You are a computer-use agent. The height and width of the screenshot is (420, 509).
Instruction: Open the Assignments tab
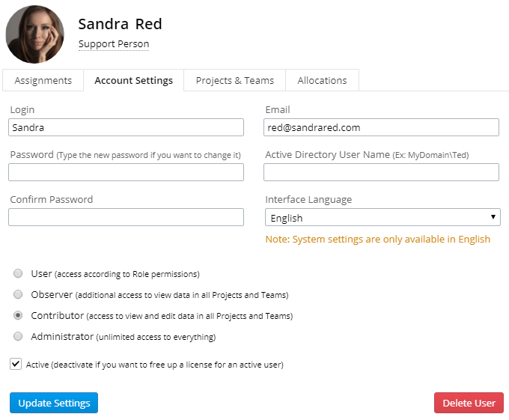(x=43, y=80)
